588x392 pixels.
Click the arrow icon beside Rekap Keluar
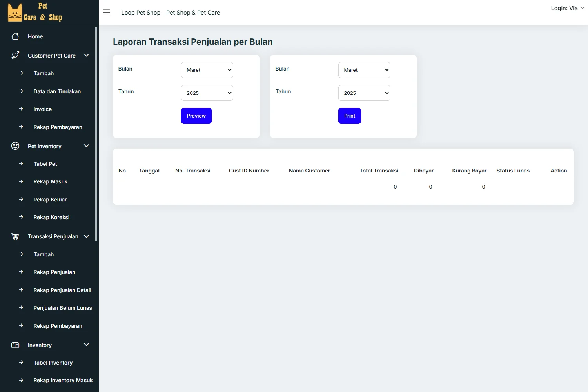point(21,200)
